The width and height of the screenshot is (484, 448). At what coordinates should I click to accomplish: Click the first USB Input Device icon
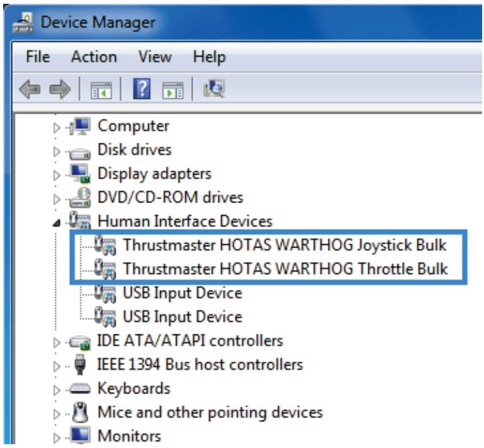105,293
